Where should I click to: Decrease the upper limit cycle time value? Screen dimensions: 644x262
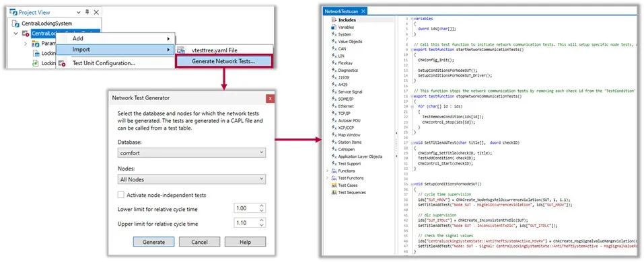(262, 226)
